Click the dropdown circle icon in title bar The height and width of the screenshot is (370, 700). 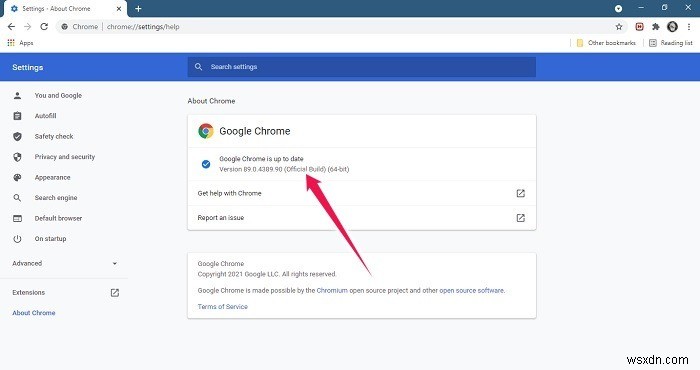click(x=618, y=8)
